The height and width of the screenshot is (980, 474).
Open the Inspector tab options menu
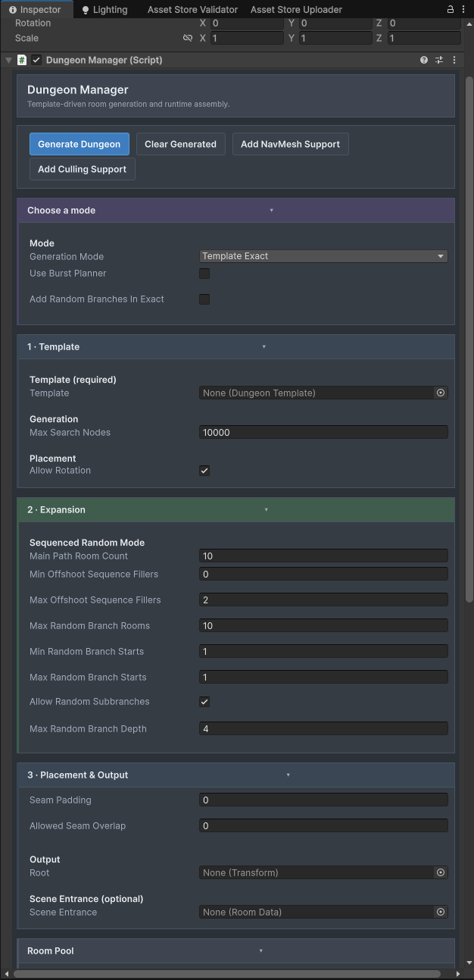pyautogui.click(x=464, y=9)
